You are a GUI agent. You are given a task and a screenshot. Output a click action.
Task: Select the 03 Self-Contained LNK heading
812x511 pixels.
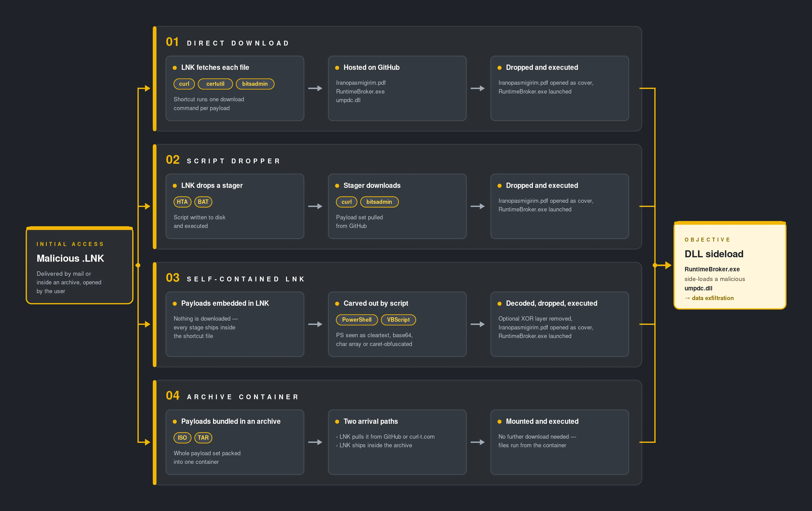(235, 278)
